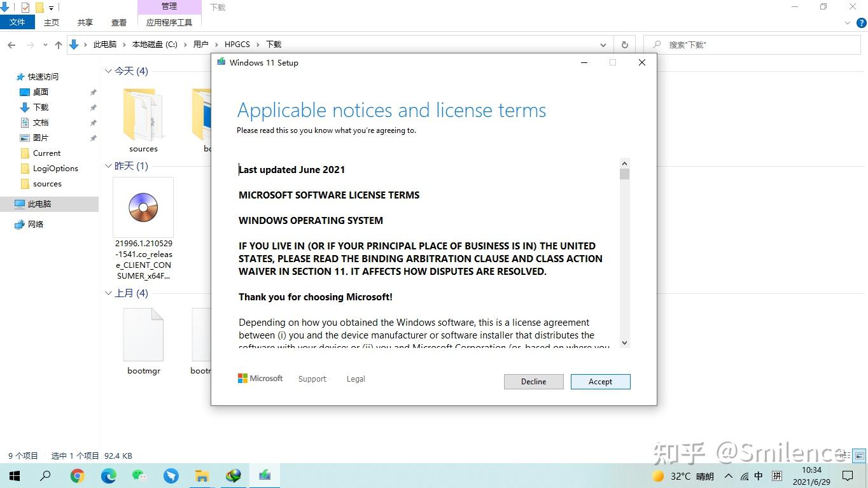The image size is (868, 488).
Task: Open Microsoft Edge from the taskbar
Action: 109,476
